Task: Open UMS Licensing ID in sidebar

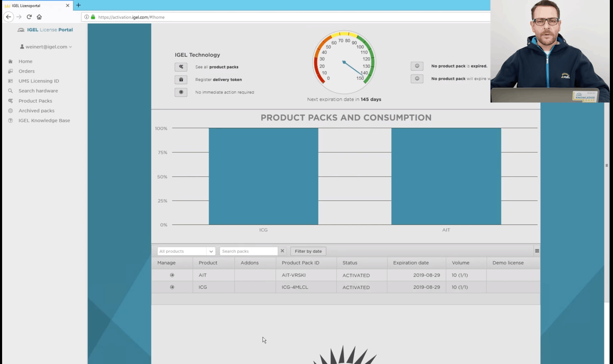Action: point(39,81)
